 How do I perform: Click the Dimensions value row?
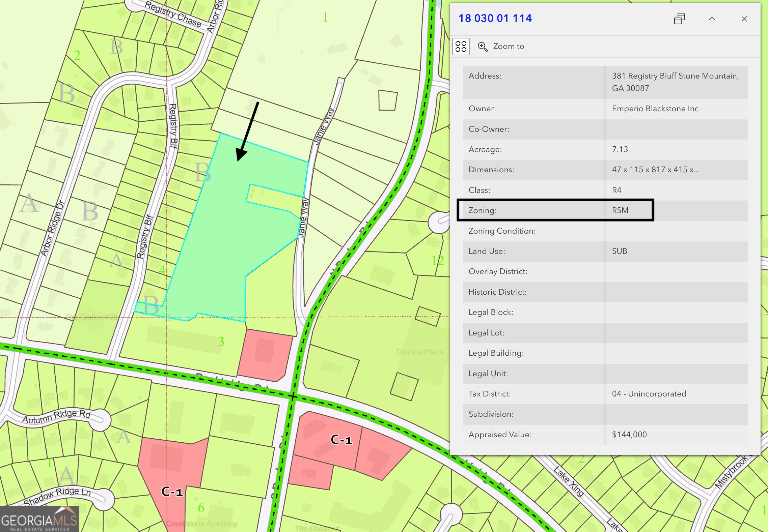pos(655,170)
